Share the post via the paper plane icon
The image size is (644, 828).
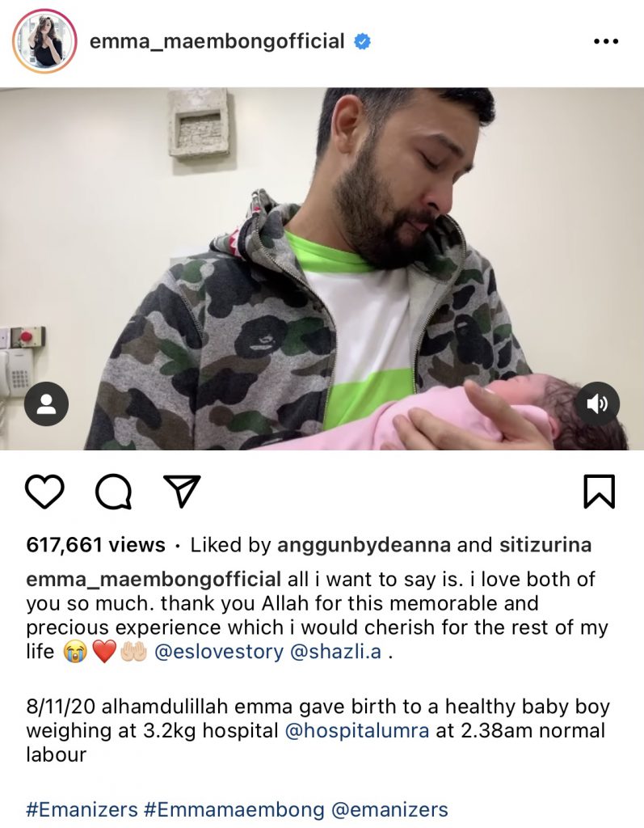click(x=182, y=491)
